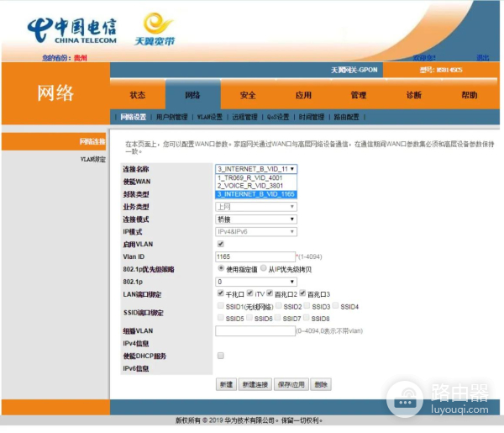Screen dimensions: 504x433
Task: Select the 从IP优先级拷贝 radio button
Action: pyautogui.click(x=264, y=269)
